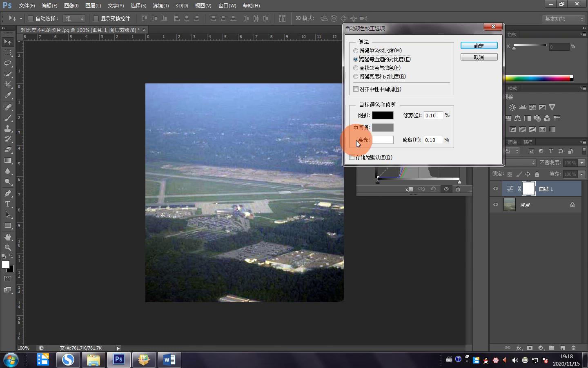Select 增强单色对比度(M) radio option
This screenshot has height=368, width=588.
[x=356, y=51]
